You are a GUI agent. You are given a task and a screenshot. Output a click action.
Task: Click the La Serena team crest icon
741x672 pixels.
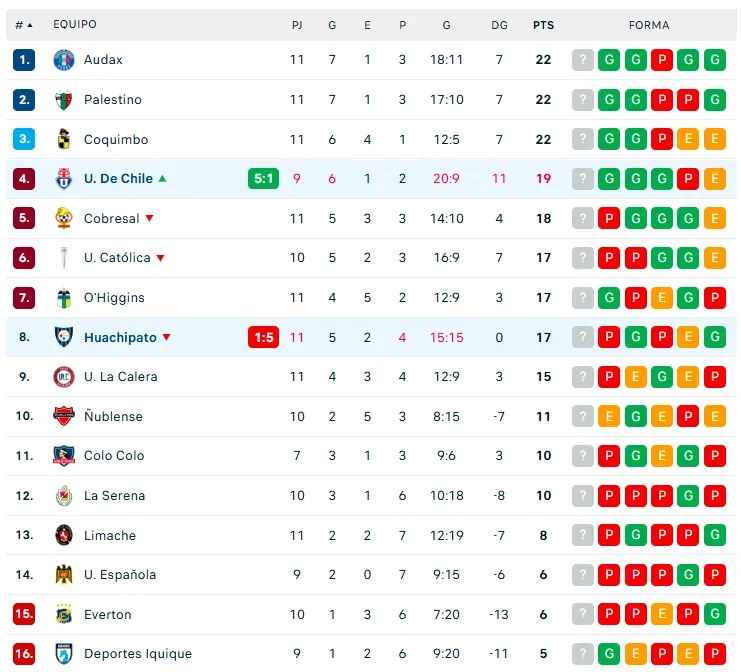click(64, 496)
